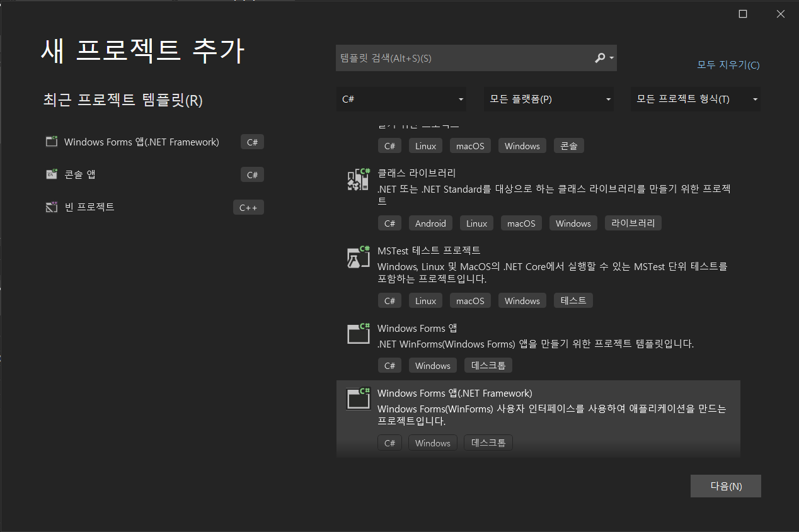Expand the search options arrow beside the magnifier
799x532 pixels.
[612, 58]
